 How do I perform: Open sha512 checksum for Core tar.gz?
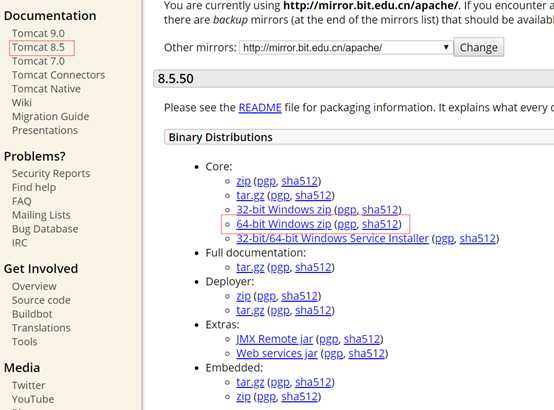313,195
